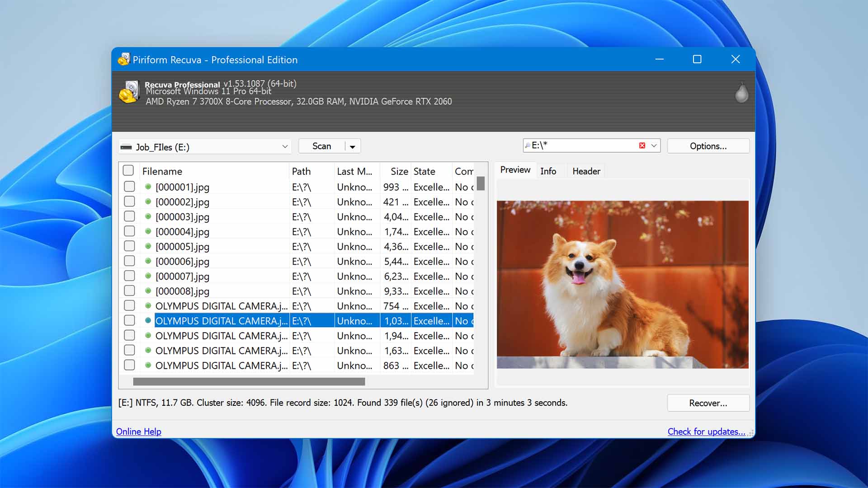Check the box for [000008].jpg

pyautogui.click(x=129, y=291)
